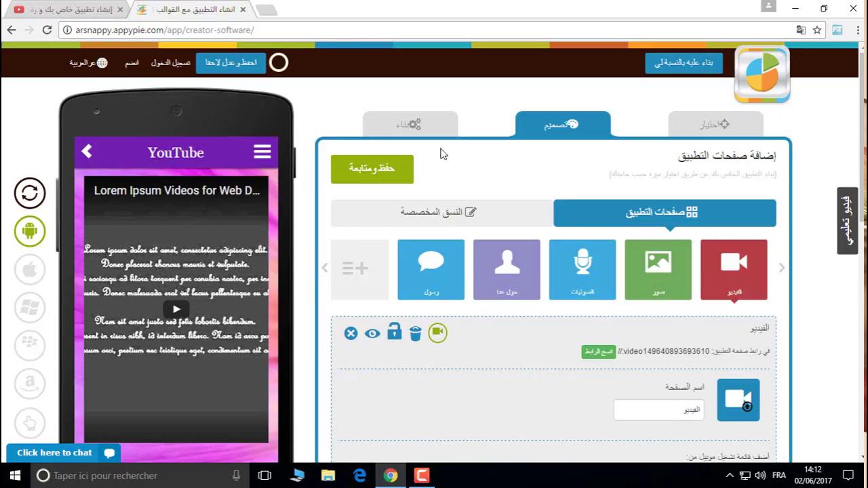868x488 pixels.
Task: Click the green Save and Continue button
Action: [x=372, y=169]
